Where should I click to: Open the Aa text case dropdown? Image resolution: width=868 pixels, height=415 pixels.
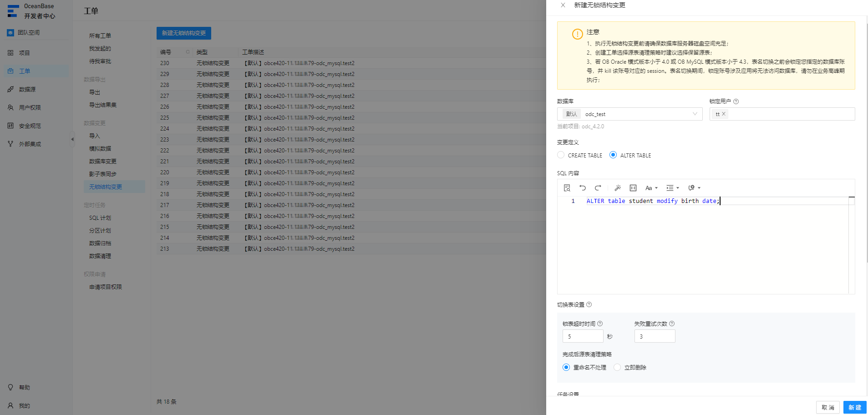point(651,188)
